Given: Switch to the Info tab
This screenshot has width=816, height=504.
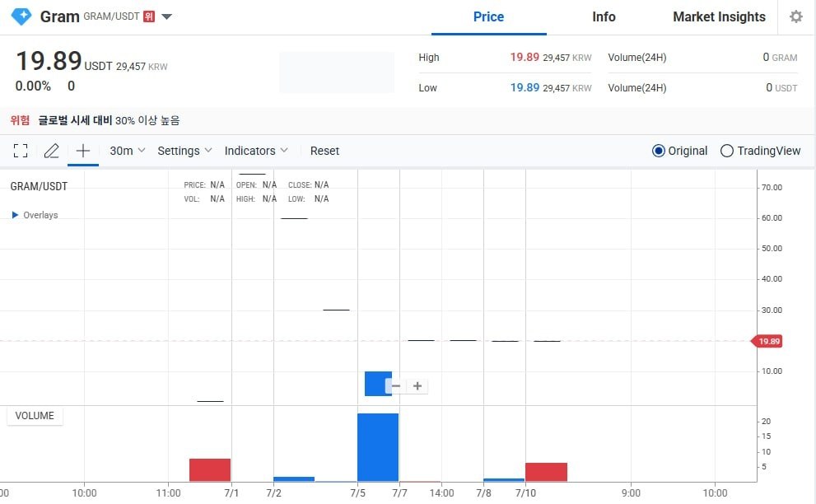Looking at the screenshot, I should (x=604, y=16).
